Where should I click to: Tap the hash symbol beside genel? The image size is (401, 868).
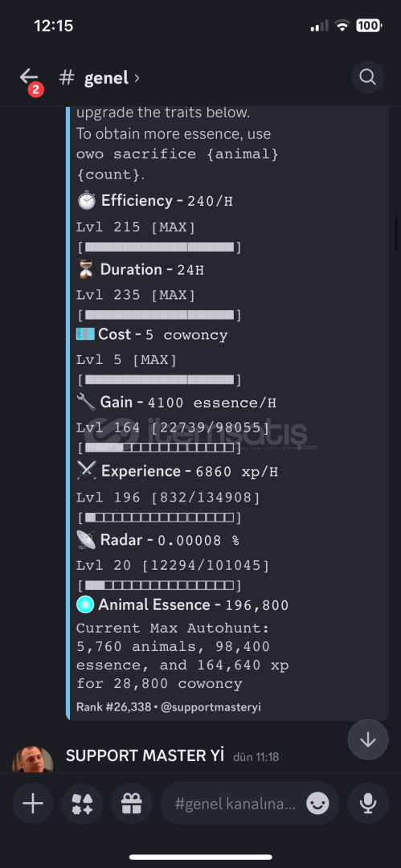67,77
